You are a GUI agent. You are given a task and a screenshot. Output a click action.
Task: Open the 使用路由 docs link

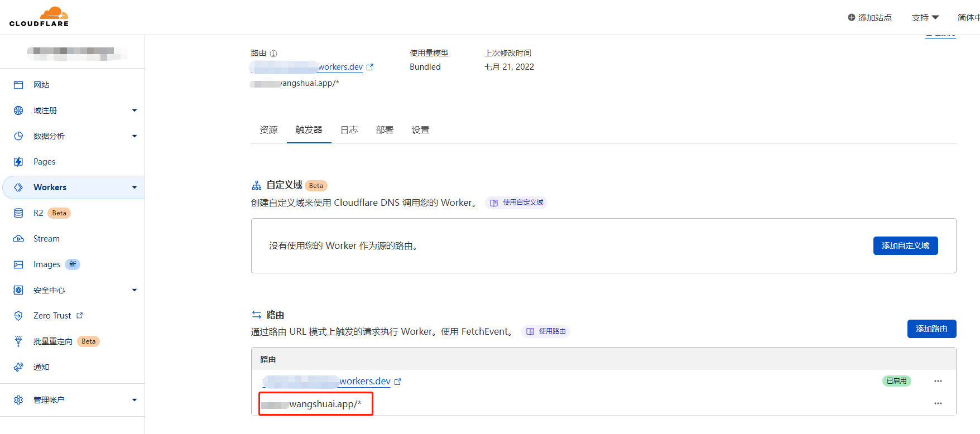coord(545,331)
